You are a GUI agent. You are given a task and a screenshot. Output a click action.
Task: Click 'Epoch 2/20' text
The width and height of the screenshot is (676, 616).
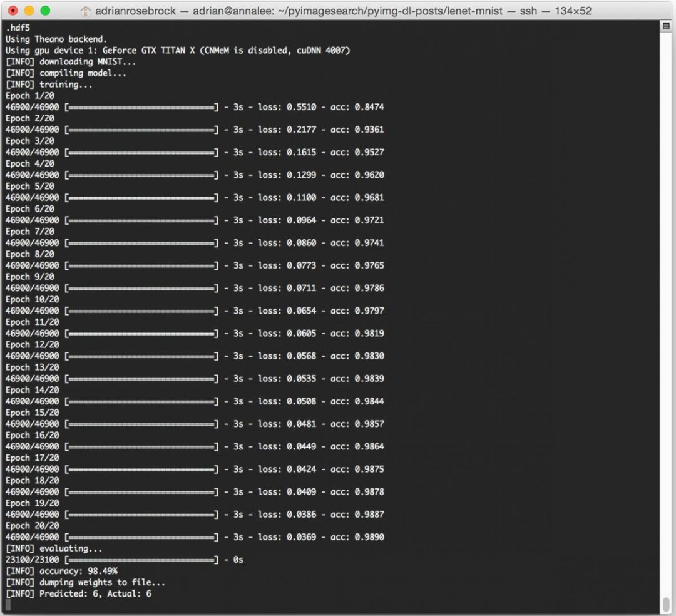[30, 118]
